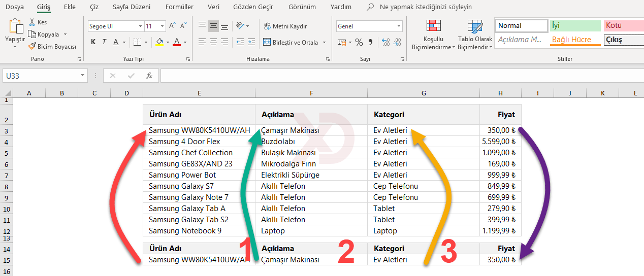Apply the İyi green cell style
The width and height of the screenshot is (644, 276).
[575, 25]
